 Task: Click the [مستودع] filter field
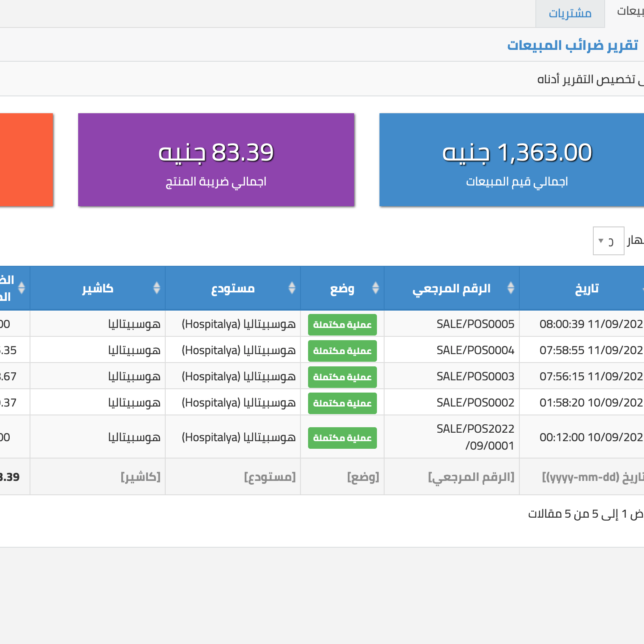click(x=270, y=477)
